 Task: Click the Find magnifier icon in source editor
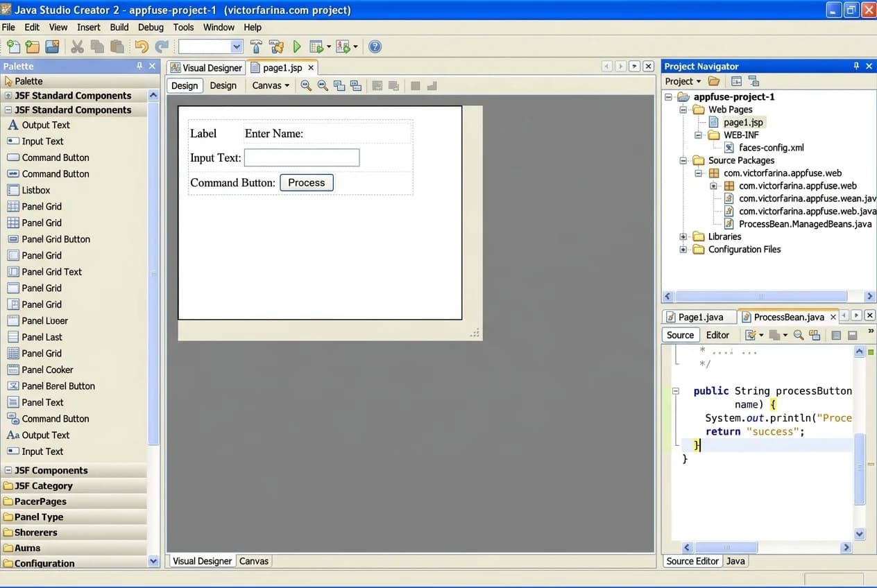click(799, 335)
